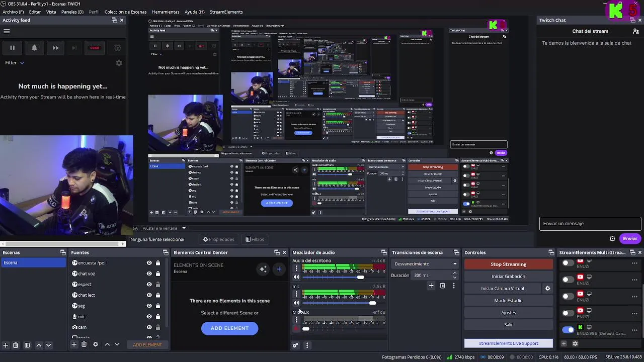Remove scene transition with trash icon
The width and height of the screenshot is (644, 362).
[442, 286]
